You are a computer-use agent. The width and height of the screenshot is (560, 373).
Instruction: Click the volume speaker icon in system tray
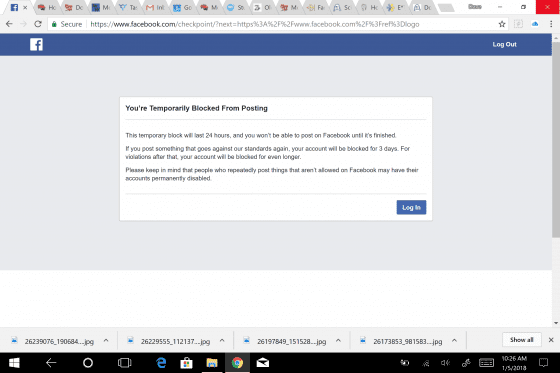pos(445,363)
